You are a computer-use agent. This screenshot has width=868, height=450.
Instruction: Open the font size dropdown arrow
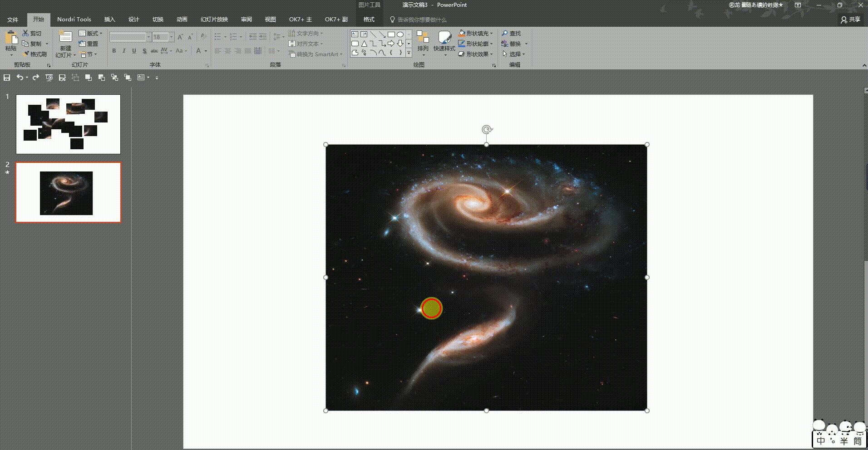[172, 37]
